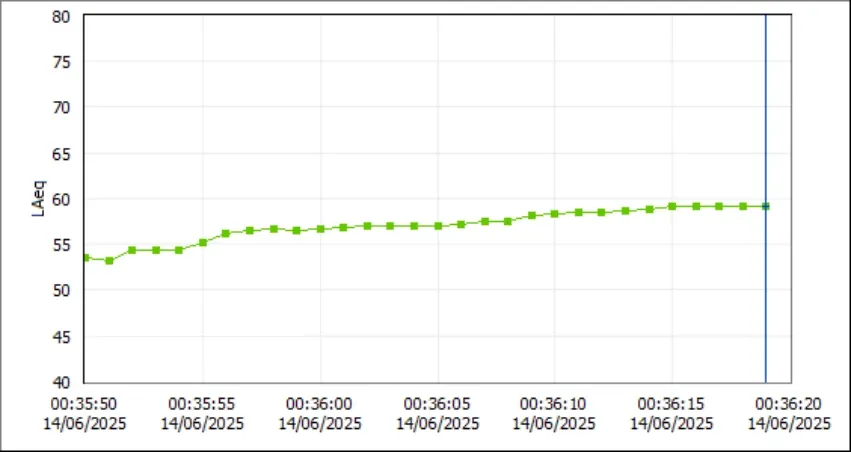Viewport: 851px width, 452px height.
Task: Click the blue vertical cursor line
Action: click(765, 199)
